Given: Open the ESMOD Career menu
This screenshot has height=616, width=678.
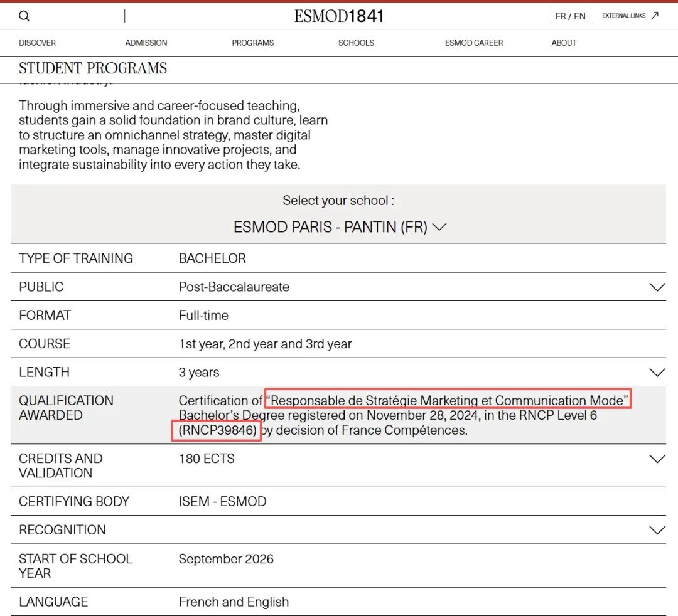Looking at the screenshot, I should point(474,43).
